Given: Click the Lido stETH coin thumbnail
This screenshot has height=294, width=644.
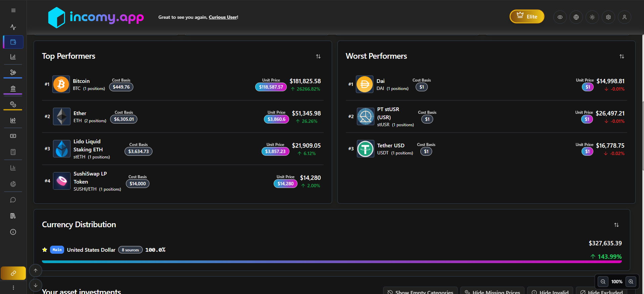Looking at the screenshot, I should 61,149.
